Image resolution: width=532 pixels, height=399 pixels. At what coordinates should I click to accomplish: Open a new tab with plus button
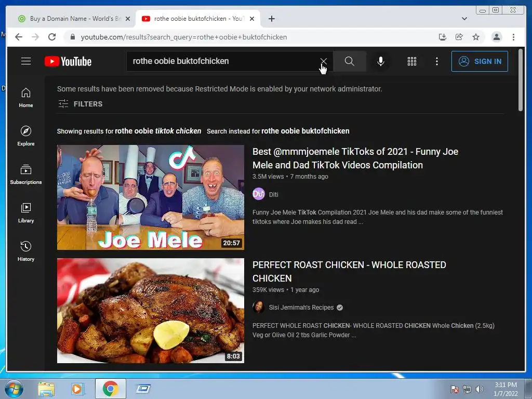tap(271, 19)
